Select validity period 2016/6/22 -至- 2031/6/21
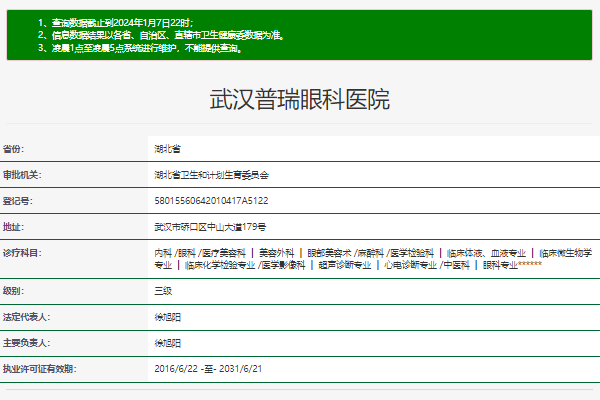The width and height of the screenshot is (600, 400). (208, 369)
